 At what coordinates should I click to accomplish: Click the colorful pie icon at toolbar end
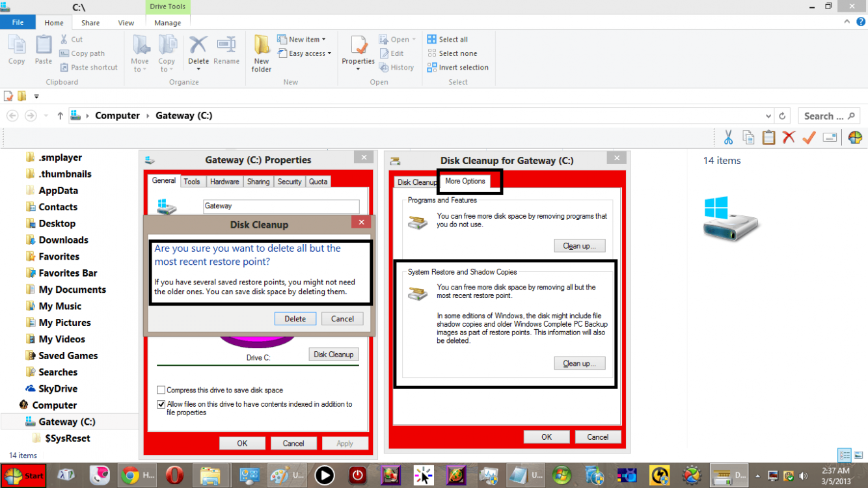pos(855,137)
